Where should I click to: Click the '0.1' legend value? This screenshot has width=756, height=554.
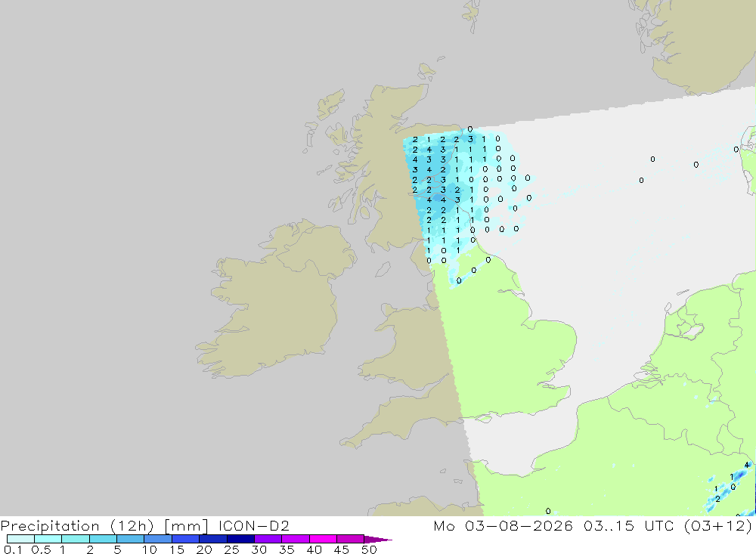(x=13, y=549)
